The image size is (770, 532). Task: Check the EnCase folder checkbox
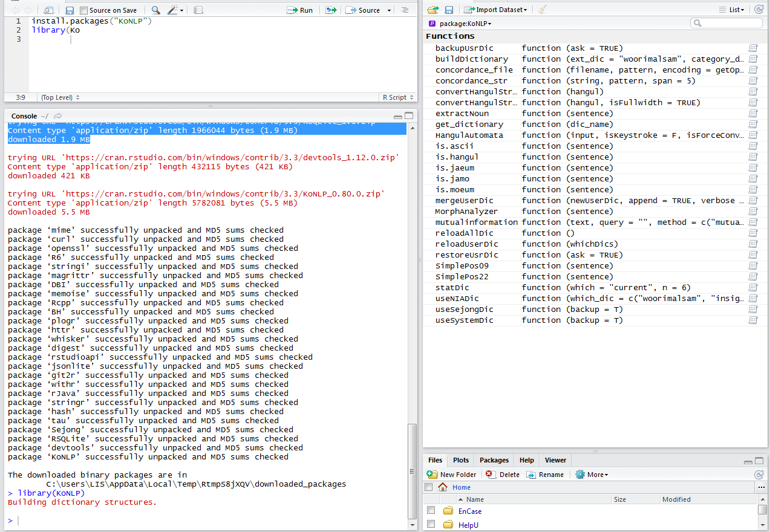431,511
